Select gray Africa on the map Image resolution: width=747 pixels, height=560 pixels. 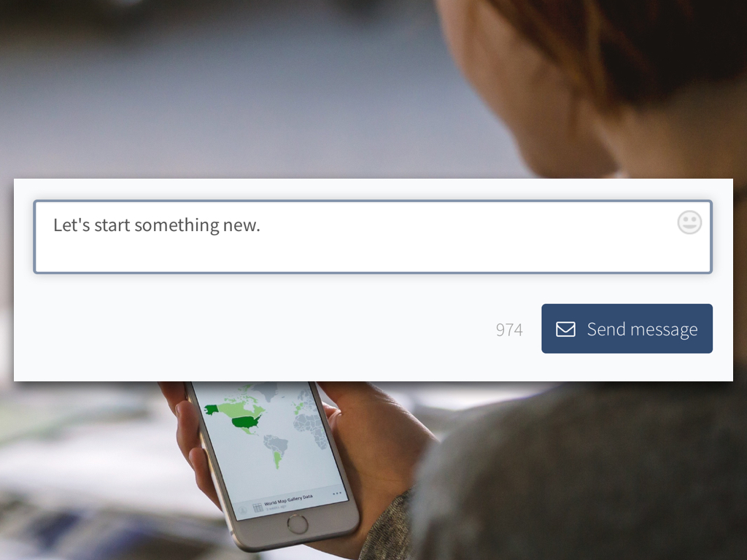click(311, 429)
